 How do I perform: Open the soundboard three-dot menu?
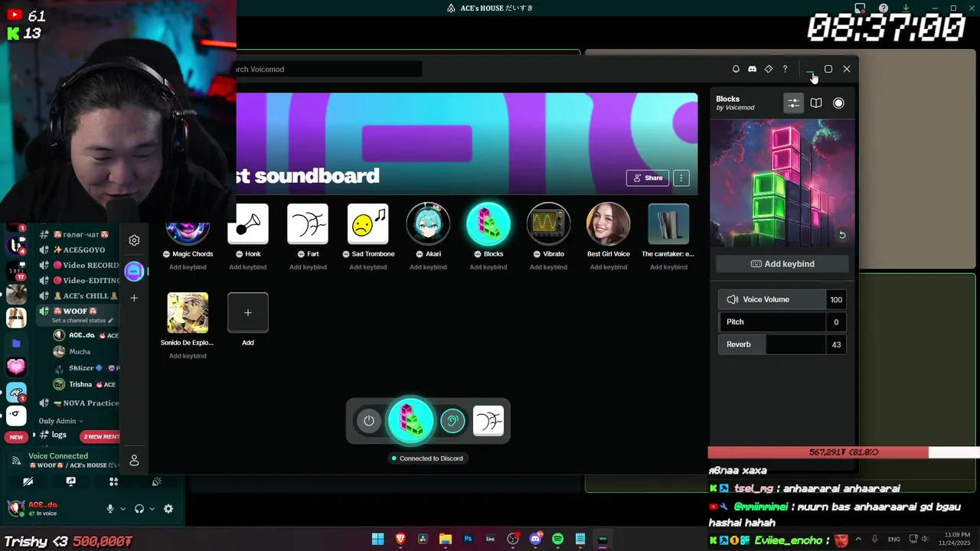coord(681,178)
